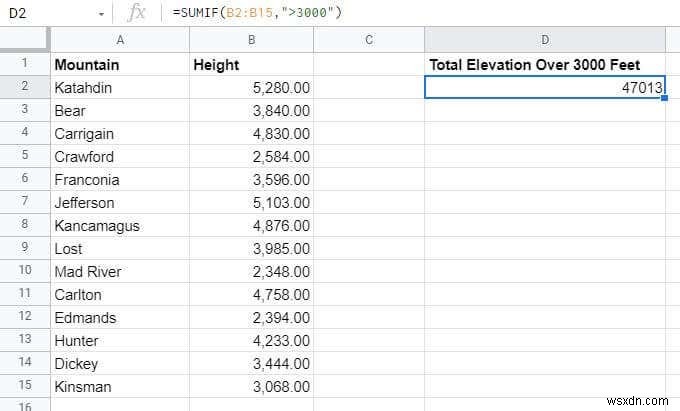Screen dimensions: 680x411
Task: Click height value 2,394.00
Action: tap(252, 317)
